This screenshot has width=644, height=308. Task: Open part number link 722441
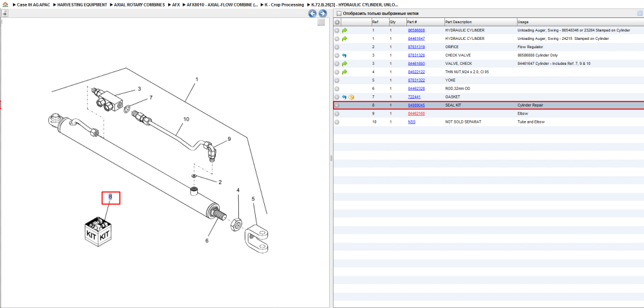pyautogui.click(x=413, y=97)
